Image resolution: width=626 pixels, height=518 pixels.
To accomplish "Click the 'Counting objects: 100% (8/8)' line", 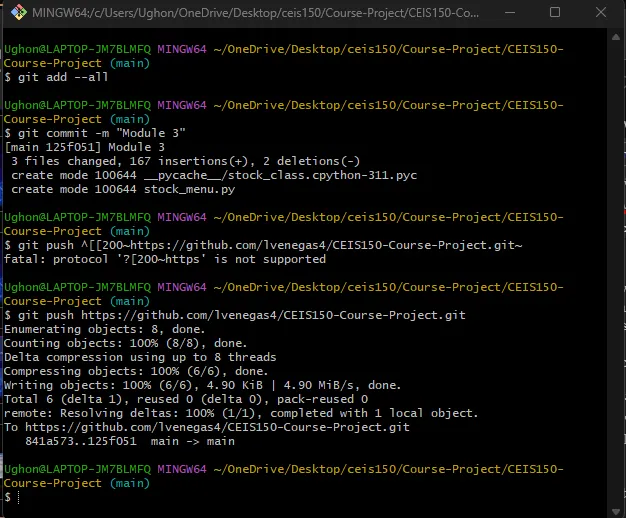I will [x=126, y=343].
